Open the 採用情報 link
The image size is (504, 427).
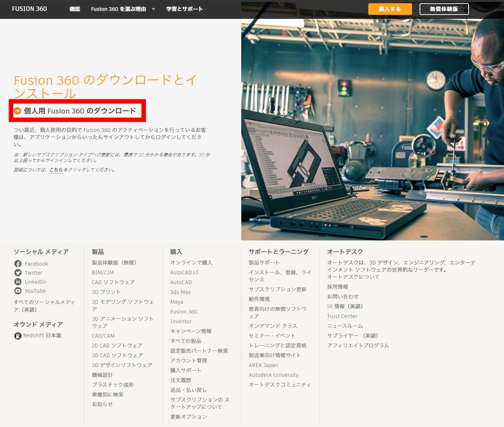click(x=338, y=287)
